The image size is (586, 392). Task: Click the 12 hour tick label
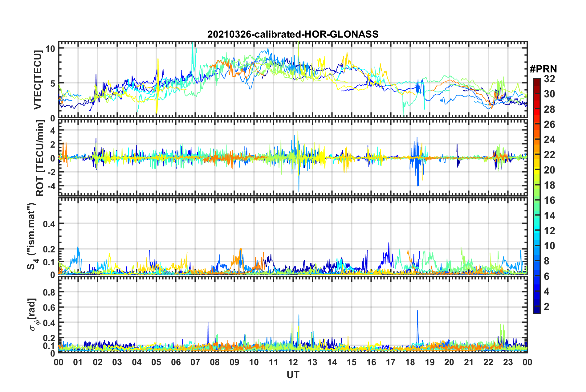pos(293,362)
